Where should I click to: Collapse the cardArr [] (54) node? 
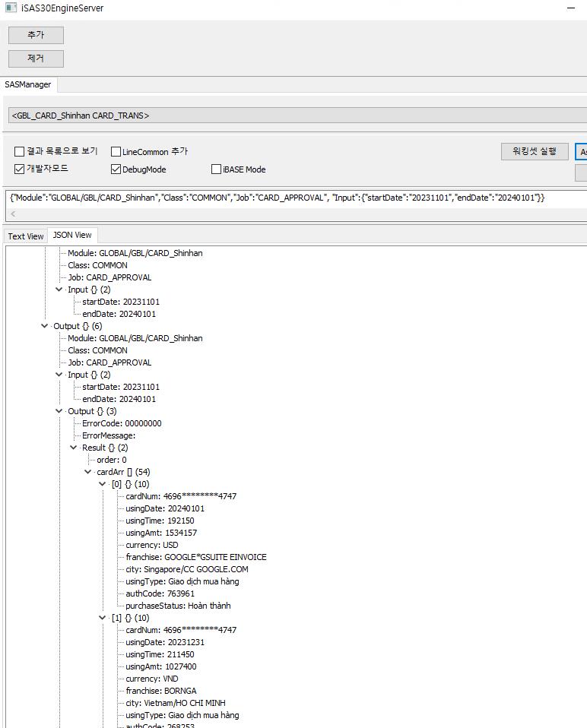click(x=87, y=472)
